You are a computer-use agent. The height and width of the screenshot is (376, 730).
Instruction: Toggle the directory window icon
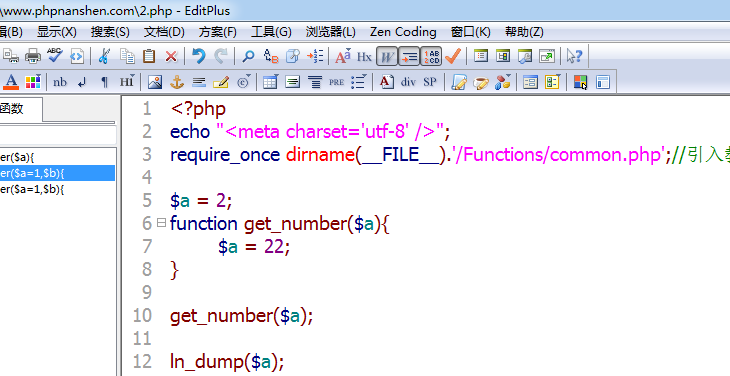pos(503,56)
